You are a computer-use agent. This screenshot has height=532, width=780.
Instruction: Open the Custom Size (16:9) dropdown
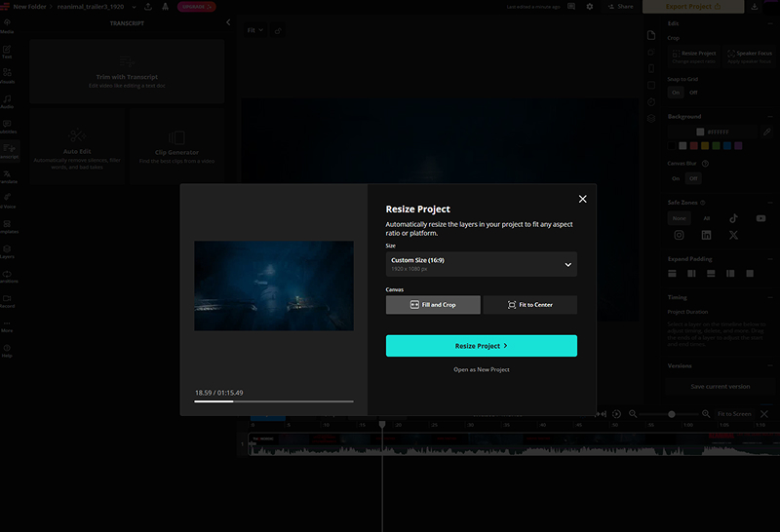click(x=481, y=264)
